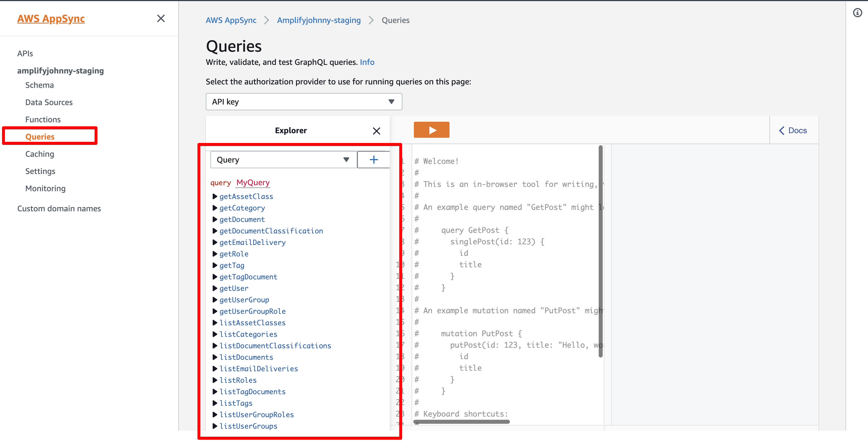The width and height of the screenshot is (868, 441).
Task: Open the authorization provider dropdown
Action: point(303,101)
